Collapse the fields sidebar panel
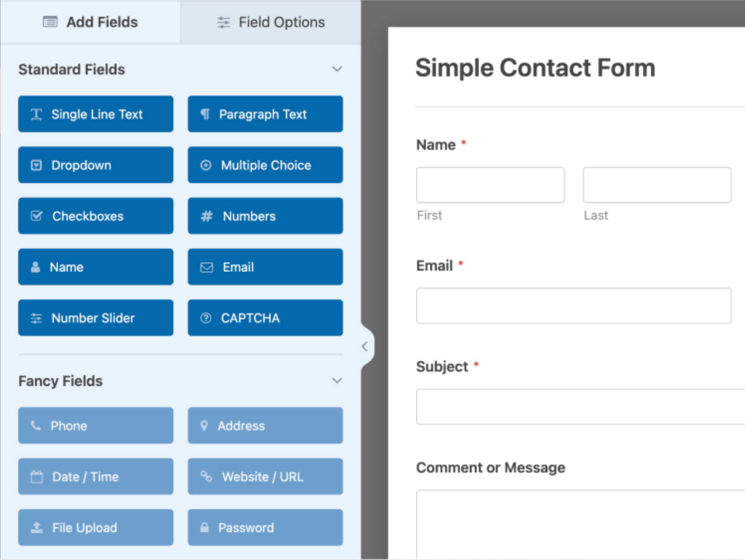This screenshot has width=745, height=560. pyautogui.click(x=365, y=346)
